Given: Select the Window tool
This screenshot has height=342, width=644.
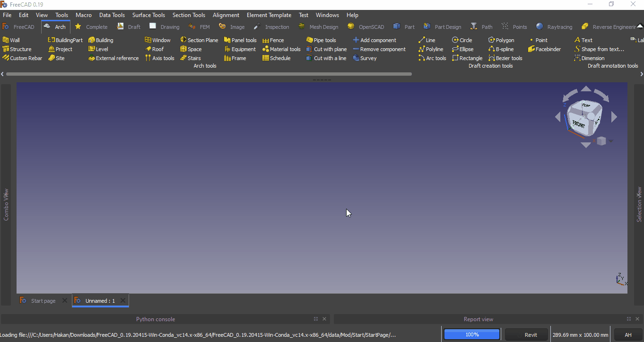Looking at the screenshot, I should pyautogui.click(x=157, y=40).
